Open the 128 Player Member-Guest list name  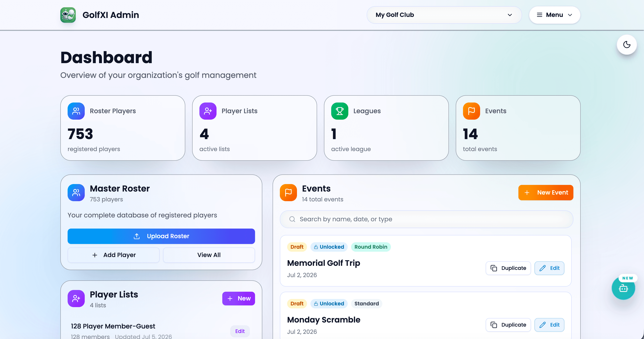[x=113, y=326]
